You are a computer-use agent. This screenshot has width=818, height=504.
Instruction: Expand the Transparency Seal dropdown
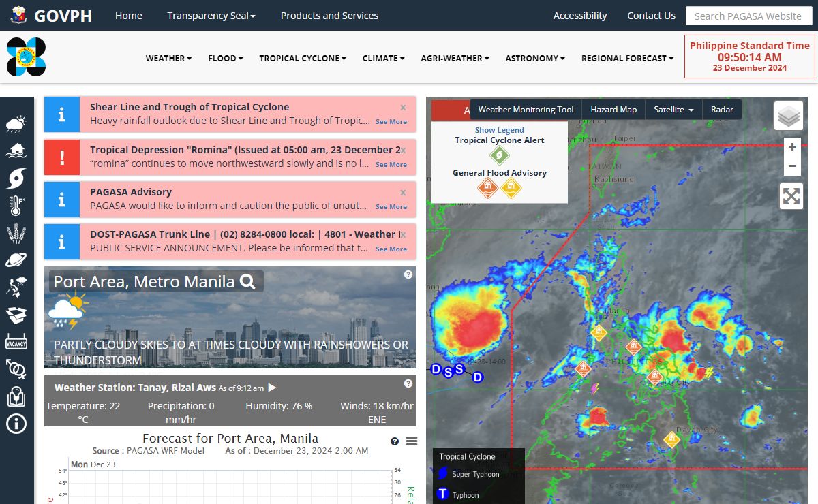pyautogui.click(x=211, y=16)
